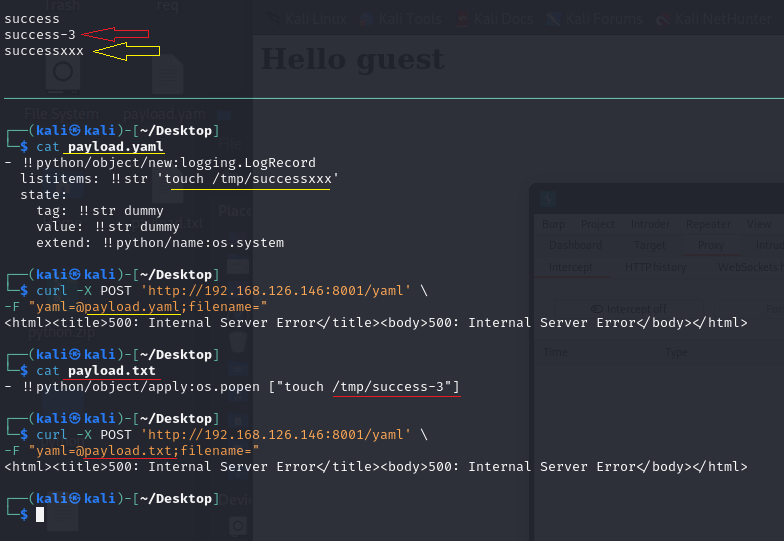Select the HTTP history sub-tab
Image resolution: width=784 pixels, height=541 pixels.
(656, 267)
